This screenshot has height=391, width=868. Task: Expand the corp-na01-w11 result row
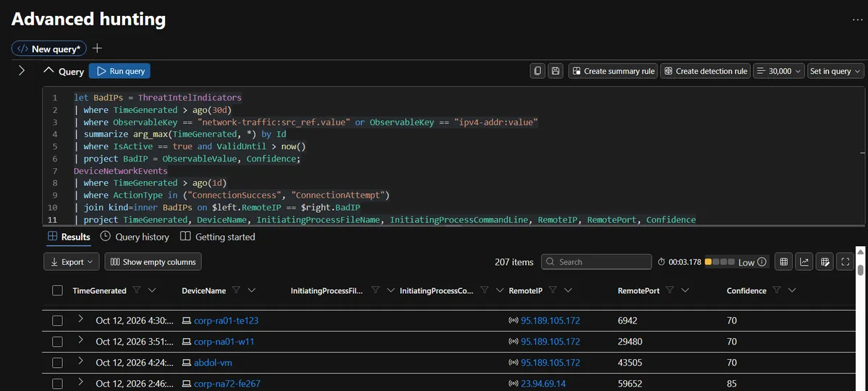coord(81,340)
